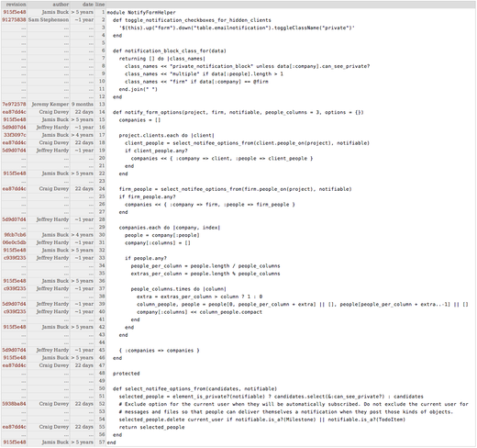Screen dimensions: 477x448
Task: Select line number 14
Action: point(102,112)
